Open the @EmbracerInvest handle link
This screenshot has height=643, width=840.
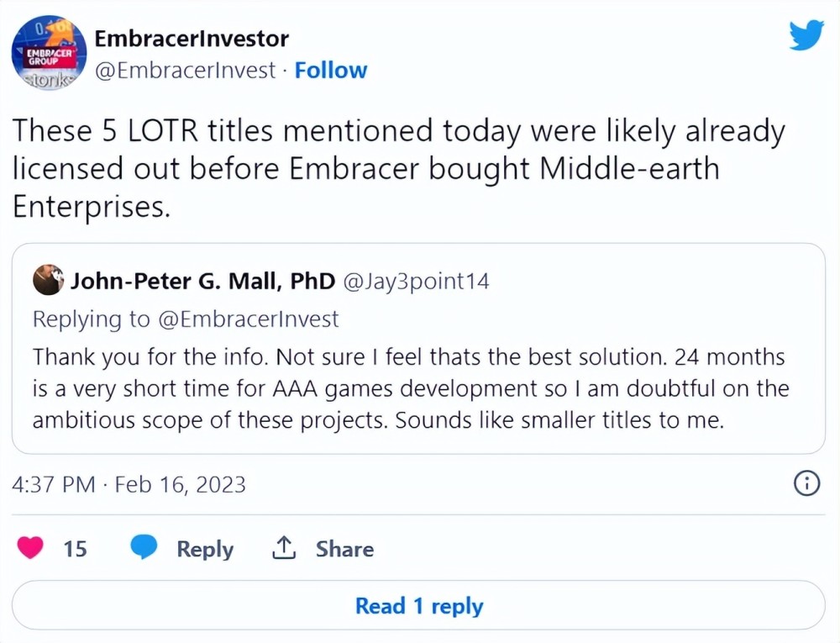click(186, 71)
